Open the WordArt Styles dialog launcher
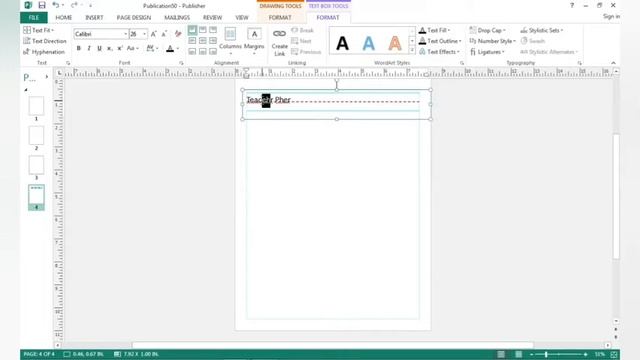The image size is (640, 360). pos(462,63)
